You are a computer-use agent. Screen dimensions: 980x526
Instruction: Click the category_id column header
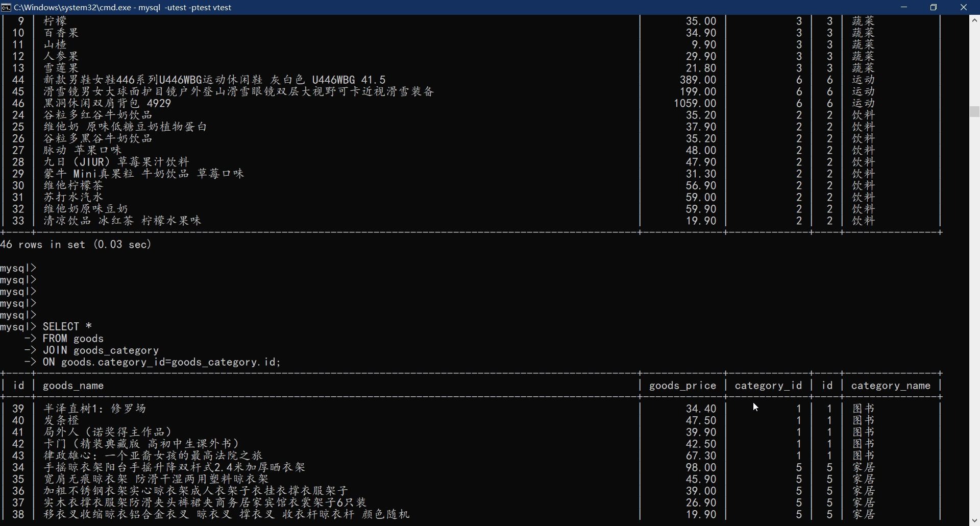(x=769, y=386)
